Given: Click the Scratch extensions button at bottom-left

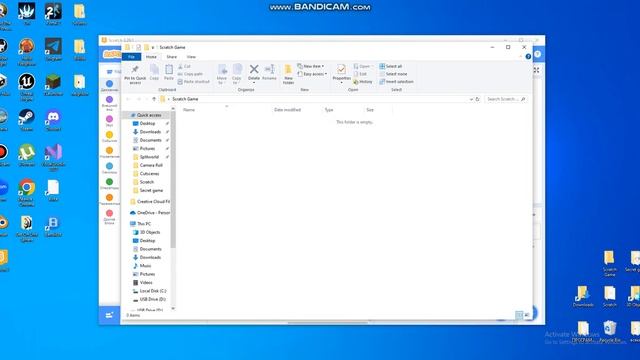Looking at the screenshot, I should 109,315.
